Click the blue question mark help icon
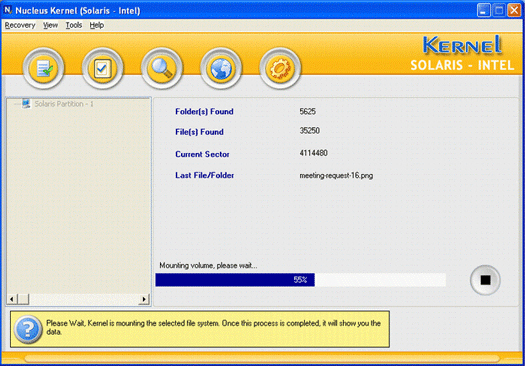Viewport: 525px width, 366px height. coord(28,329)
